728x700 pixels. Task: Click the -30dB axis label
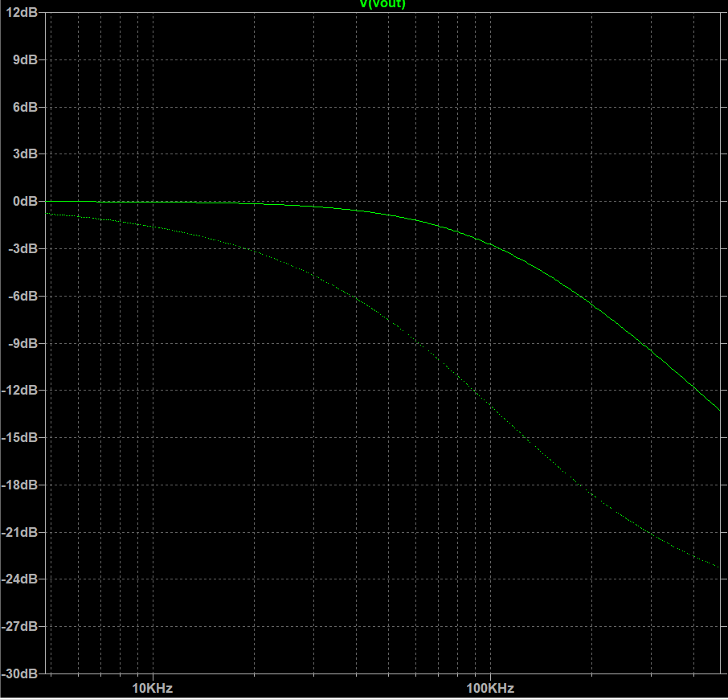click(x=19, y=673)
